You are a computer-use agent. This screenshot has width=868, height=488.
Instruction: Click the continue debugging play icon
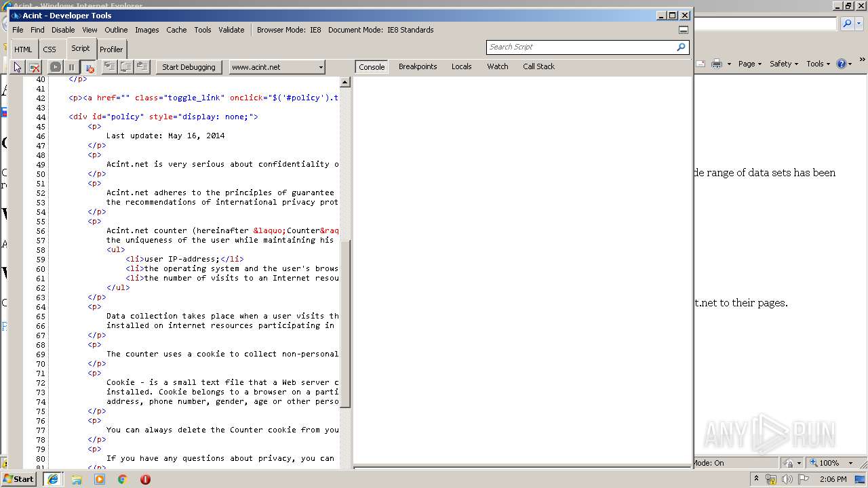click(56, 67)
